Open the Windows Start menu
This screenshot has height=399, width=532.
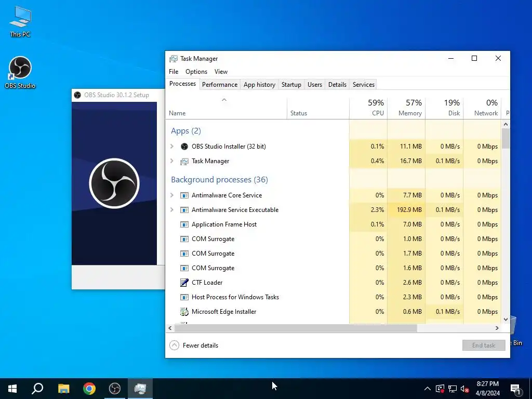pyautogui.click(x=12, y=389)
